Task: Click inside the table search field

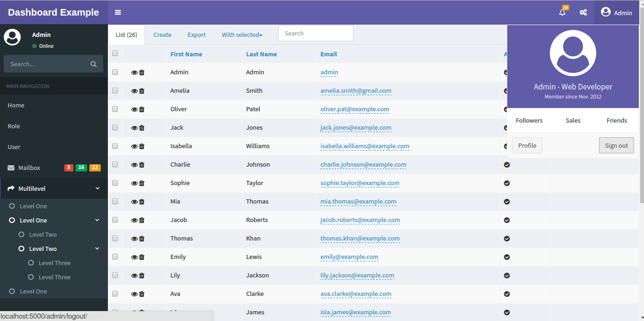Action: click(x=315, y=33)
